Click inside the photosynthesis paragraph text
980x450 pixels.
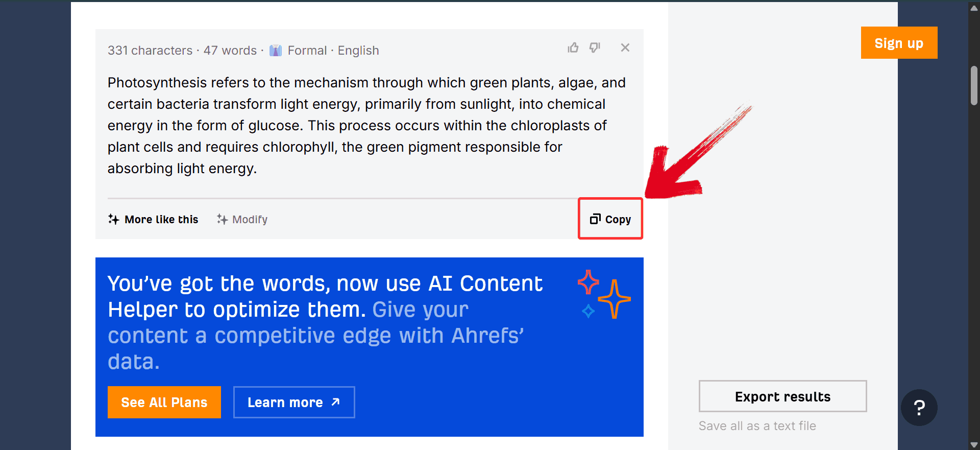coord(357,126)
